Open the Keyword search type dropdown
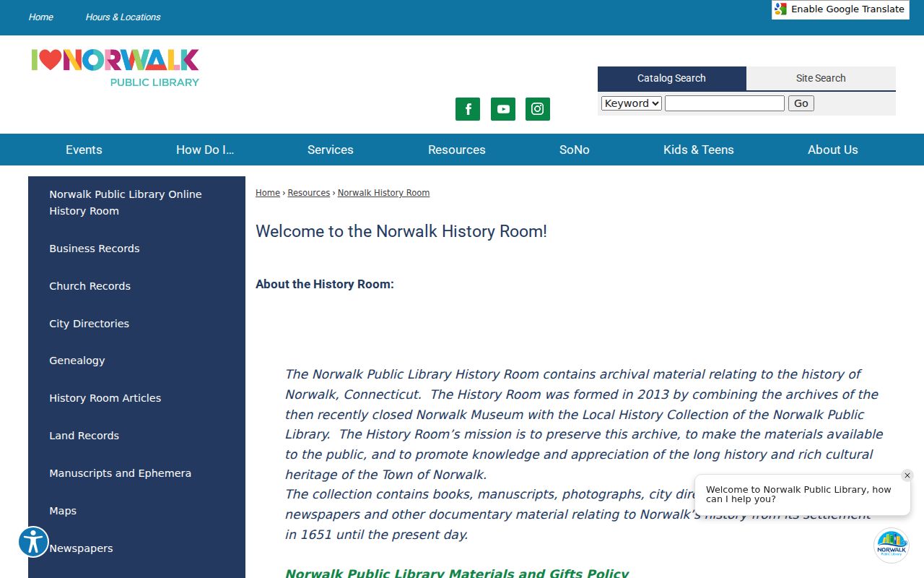 point(632,103)
